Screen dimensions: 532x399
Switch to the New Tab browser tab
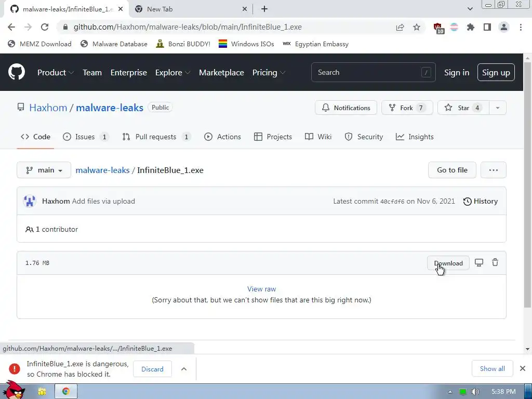[x=190, y=9]
